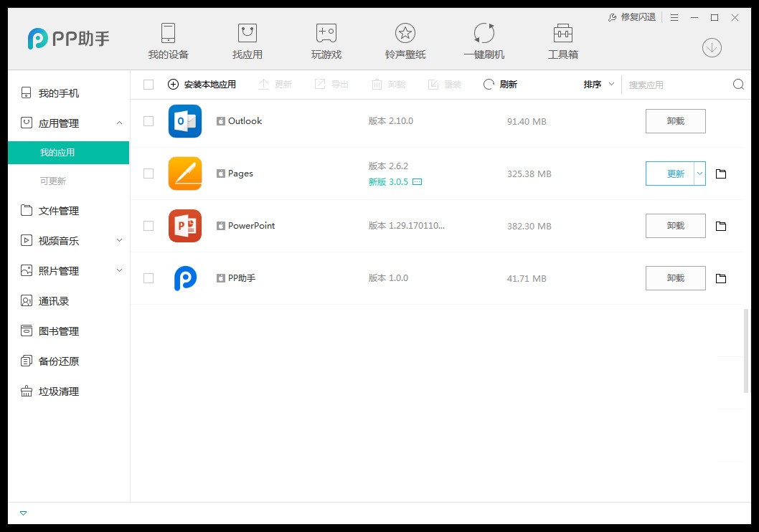Open the Pages file folder icon

[721, 174]
